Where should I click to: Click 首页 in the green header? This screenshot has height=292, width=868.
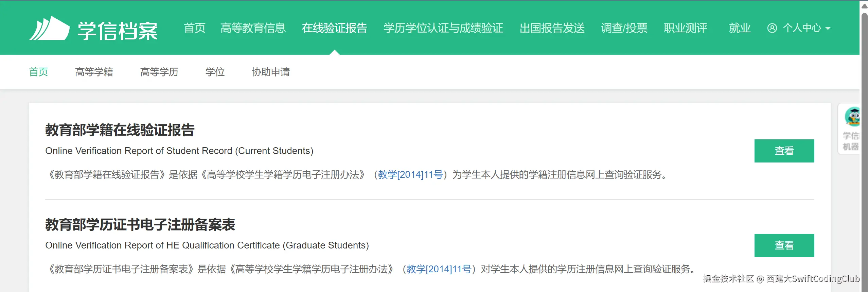tap(195, 28)
